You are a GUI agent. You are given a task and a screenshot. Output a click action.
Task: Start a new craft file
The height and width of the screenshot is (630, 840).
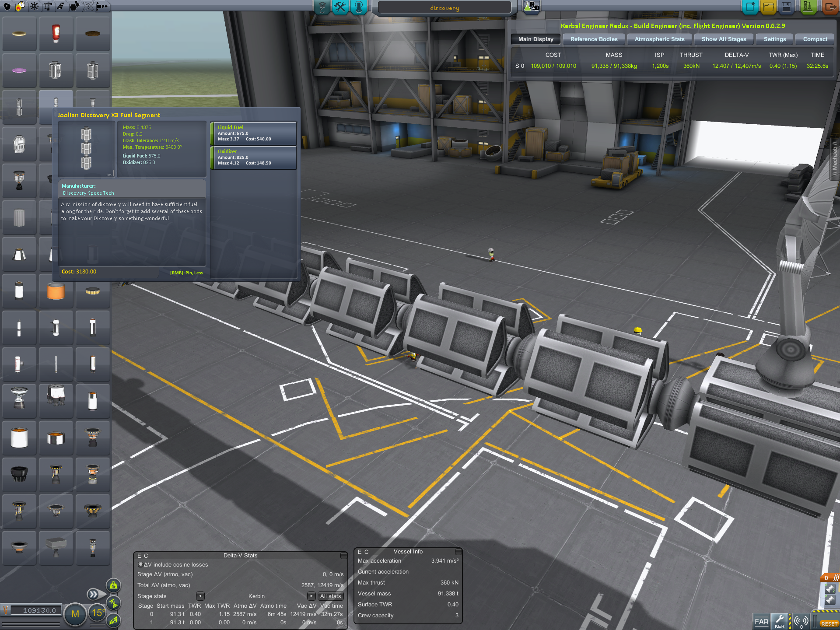click(x=750, y=7)
